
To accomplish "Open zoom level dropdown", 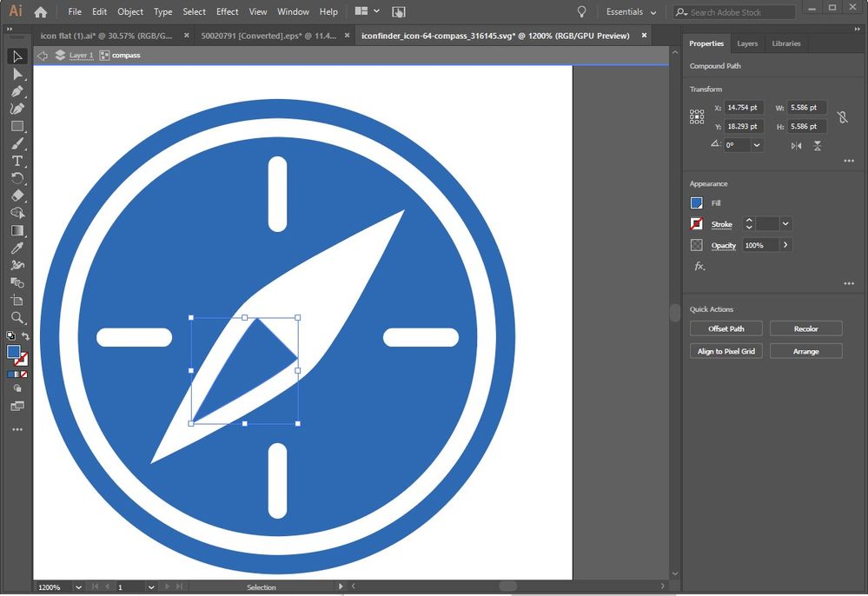I will point(78,587).
